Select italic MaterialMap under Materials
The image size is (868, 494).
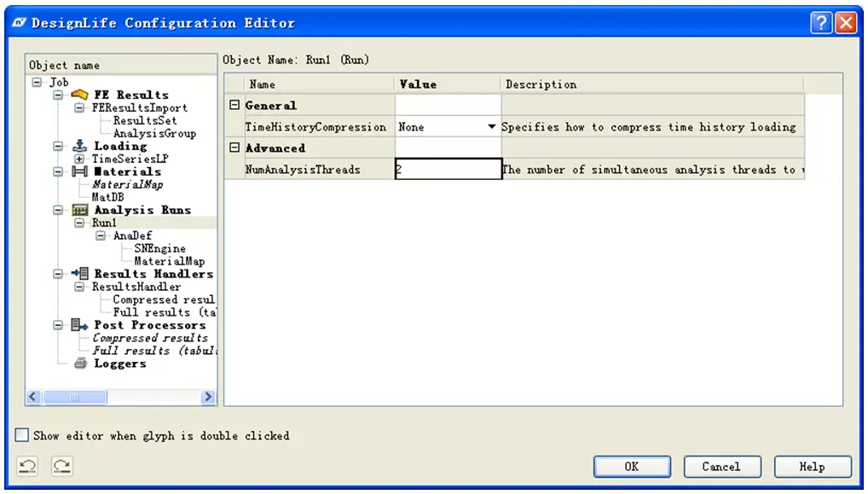click(x=127, y=184)
